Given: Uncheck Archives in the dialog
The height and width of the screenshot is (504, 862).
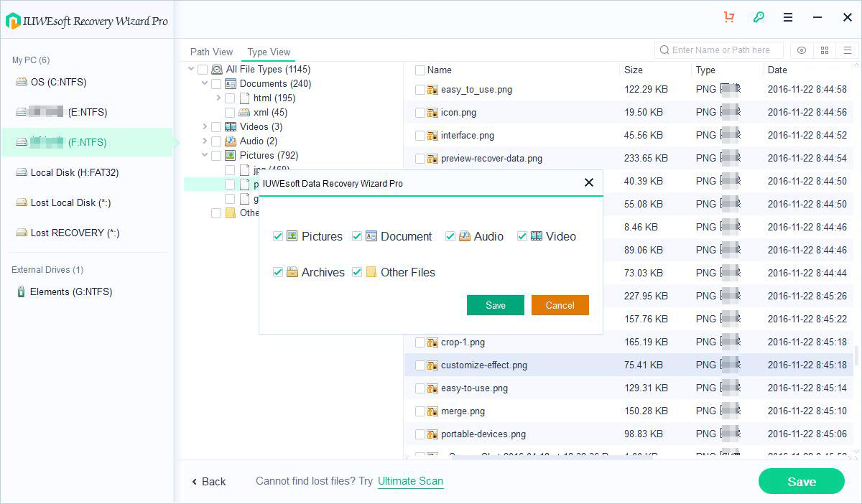Looking at the screenshot, I should [x=278, y=272].
